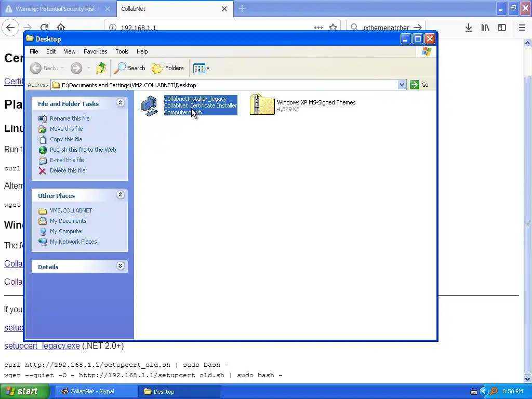This screenshot has width=532, height=399.
Task: Bookmark page with the star icon
Action: tap(333, 28)
